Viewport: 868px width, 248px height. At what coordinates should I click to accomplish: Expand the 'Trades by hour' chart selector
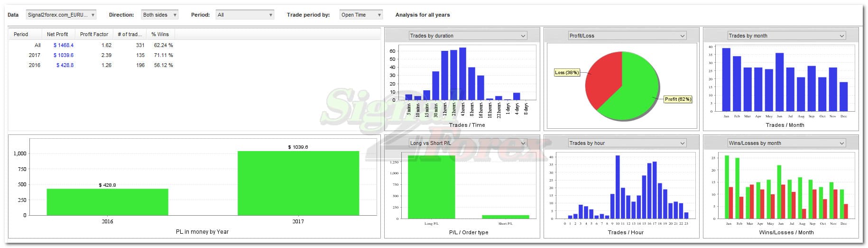[627, 143]
